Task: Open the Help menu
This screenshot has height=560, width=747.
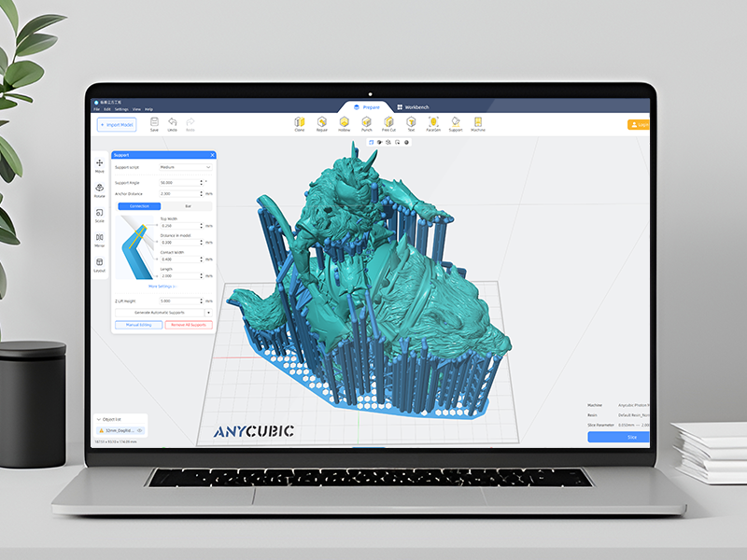Action: (148, 109)
